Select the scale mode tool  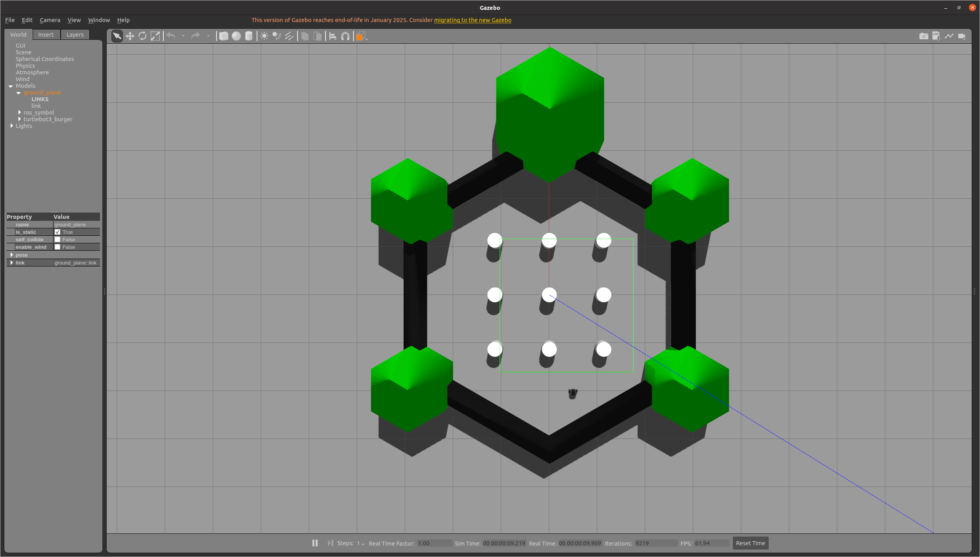point(155,36)
